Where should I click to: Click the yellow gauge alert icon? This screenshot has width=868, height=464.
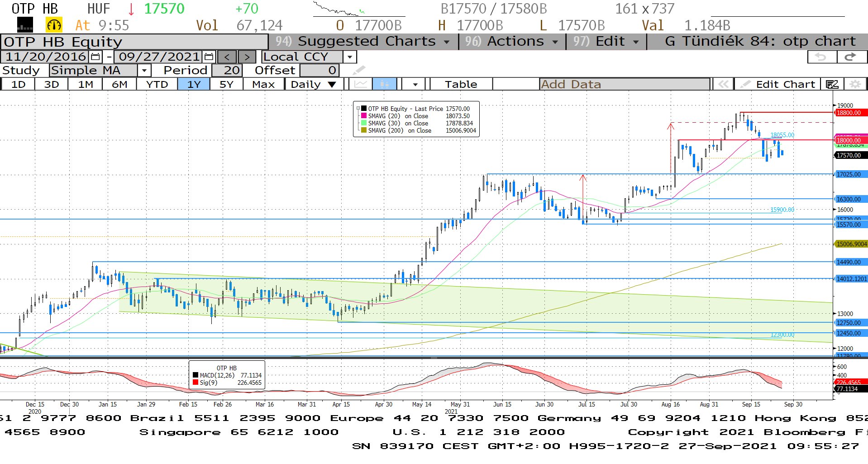click(x=54, y=25)
